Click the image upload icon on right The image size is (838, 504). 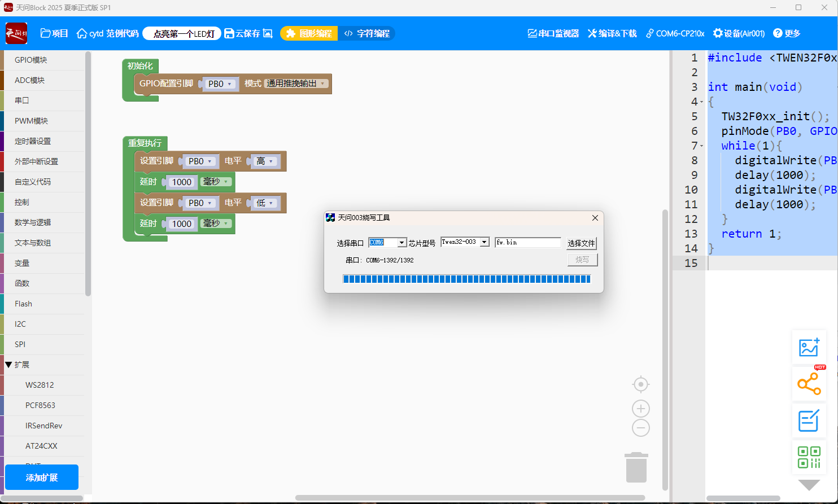[x=809, y=348]
